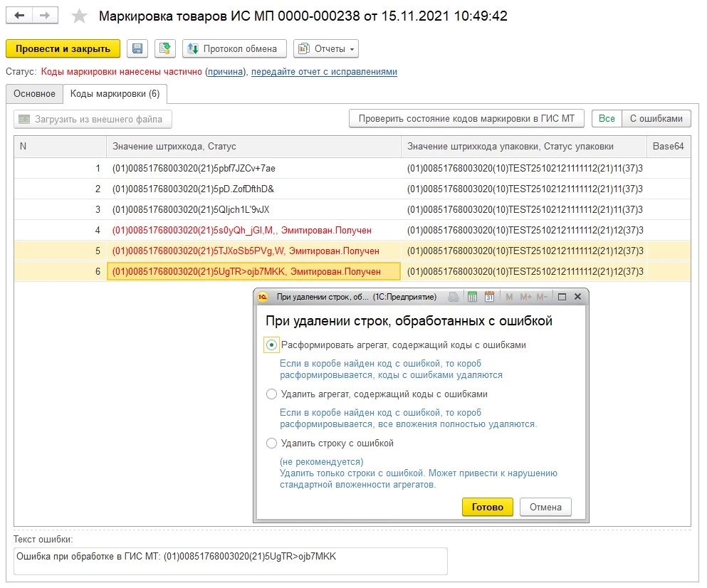The width and height of the screenshot is (707, 588).
Task: Select 'Удалить агрегат' radio option
Action: click(x=271, y=394)
